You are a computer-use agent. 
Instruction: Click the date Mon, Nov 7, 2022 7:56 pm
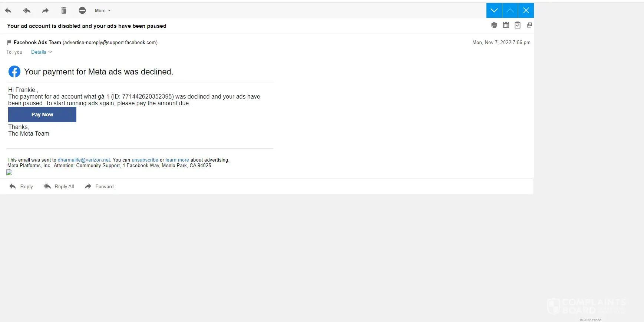pos(501,43)
